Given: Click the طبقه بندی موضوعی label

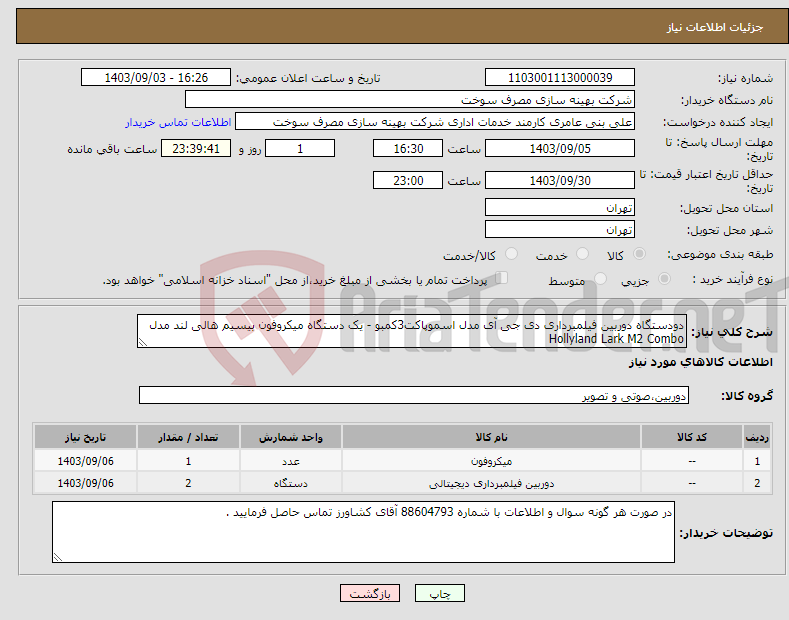Looking at the screenshot, I should pyautogui.click(x=720, y=255).
